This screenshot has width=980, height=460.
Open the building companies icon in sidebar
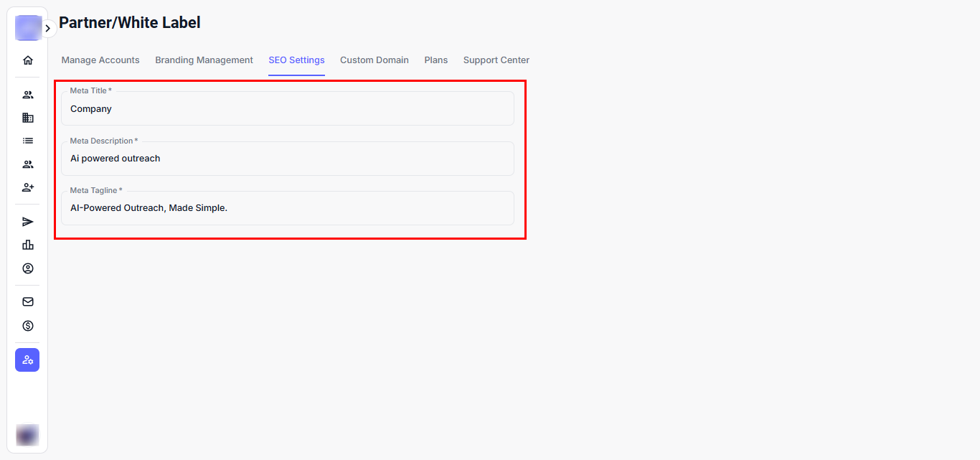pos(28,118)
